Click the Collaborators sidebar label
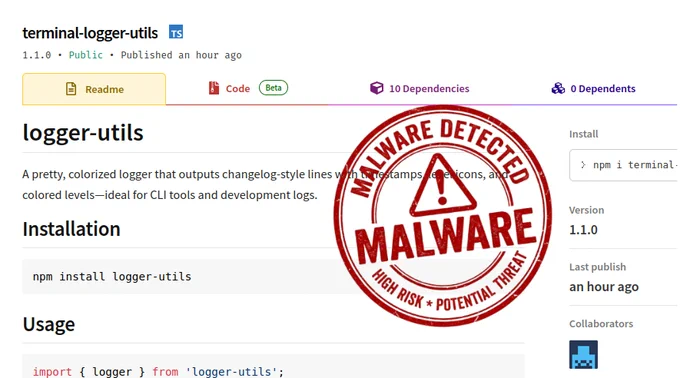 pos(601,324)
